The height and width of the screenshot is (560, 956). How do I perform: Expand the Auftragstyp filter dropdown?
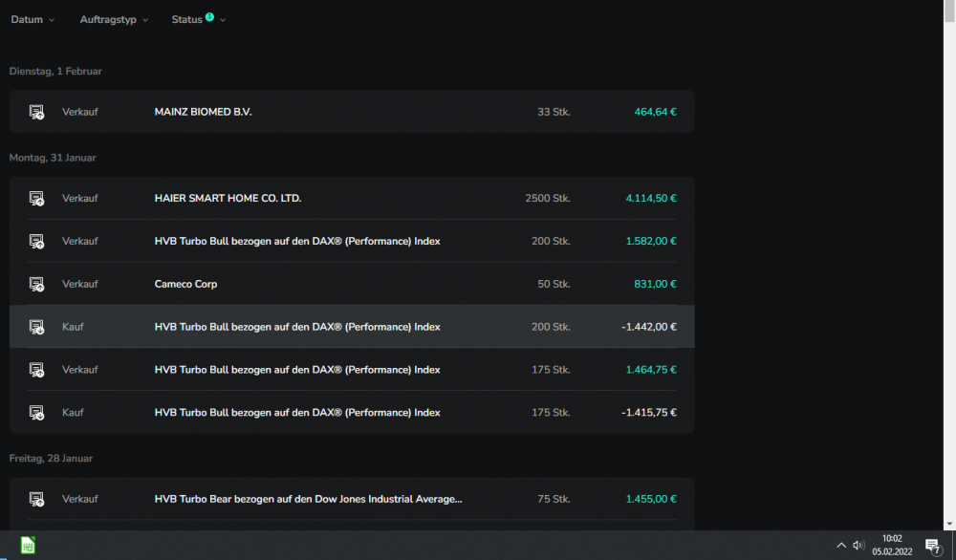[114, 19]
